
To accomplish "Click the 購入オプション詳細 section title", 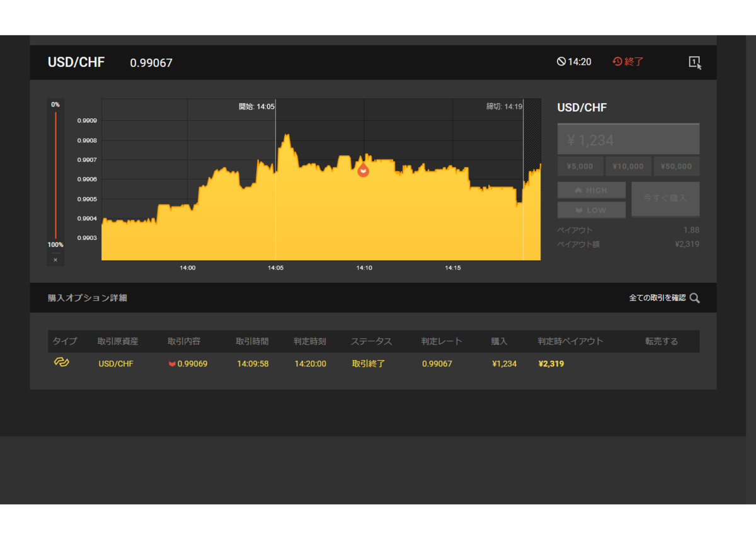I will [x=88, y=298].
